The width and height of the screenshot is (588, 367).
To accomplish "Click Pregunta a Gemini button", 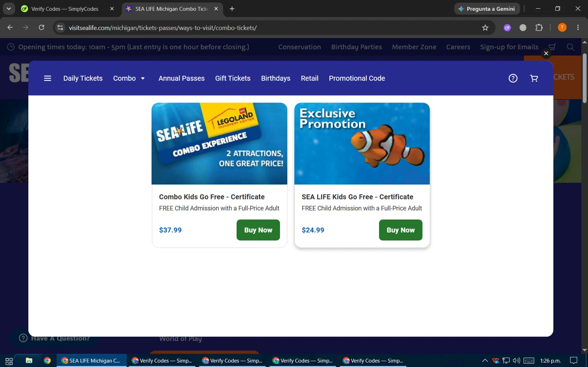I will [487, 9].
